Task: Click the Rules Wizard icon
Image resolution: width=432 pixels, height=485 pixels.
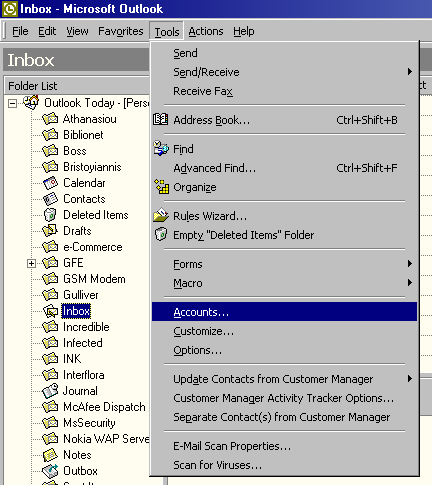Action: point(161,215)
